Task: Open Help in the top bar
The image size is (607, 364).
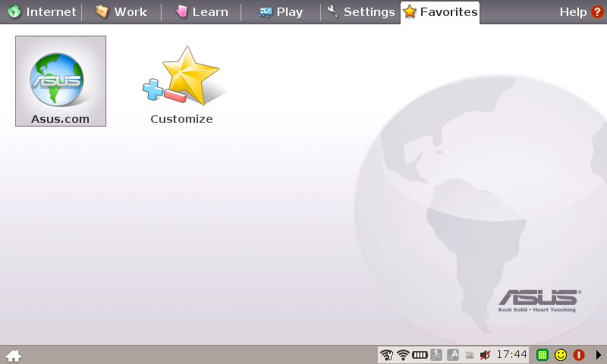Action: point(581,12)
